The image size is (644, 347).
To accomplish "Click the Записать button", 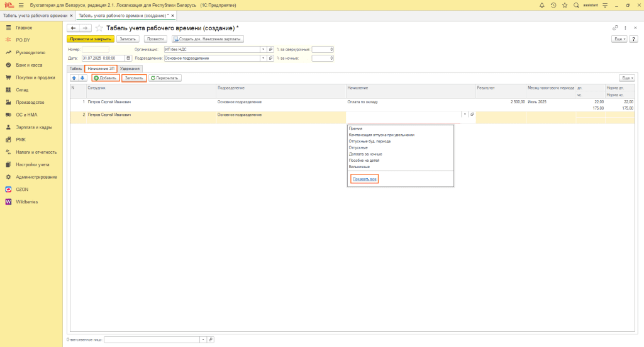I will click(128, 39).
